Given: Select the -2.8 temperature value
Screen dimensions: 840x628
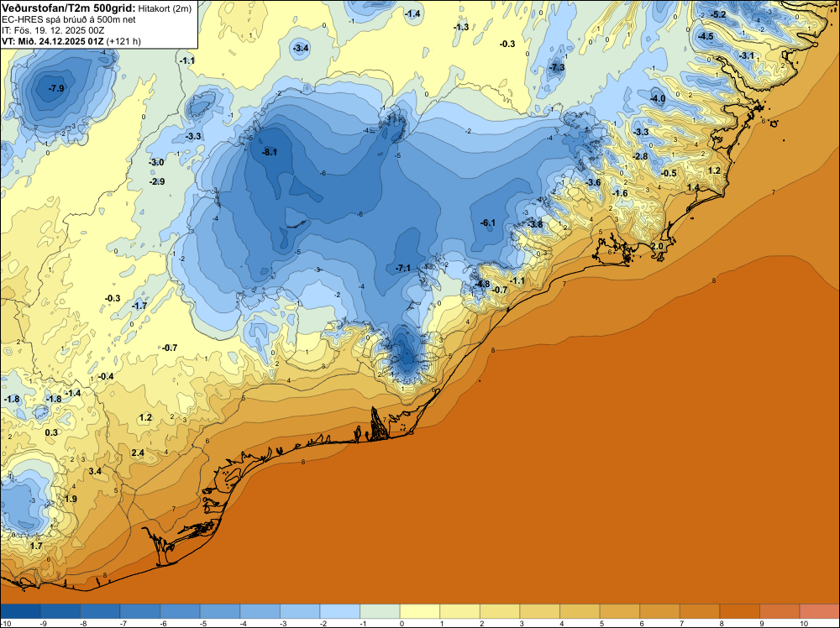Looking at the screenshot, I should [641, 156].
